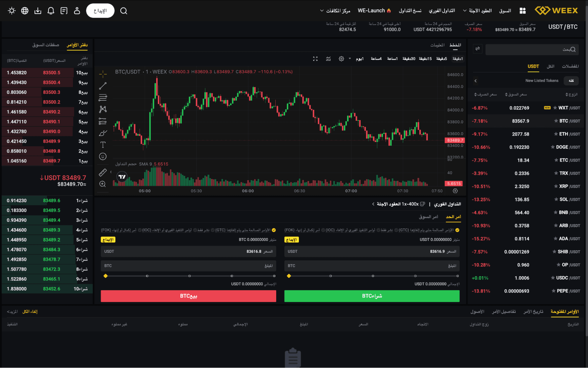Image resolution: width=588 pixels, height=368 pixels.
Task: Click buy amount percentage slider handle
Action: point(289,276)
